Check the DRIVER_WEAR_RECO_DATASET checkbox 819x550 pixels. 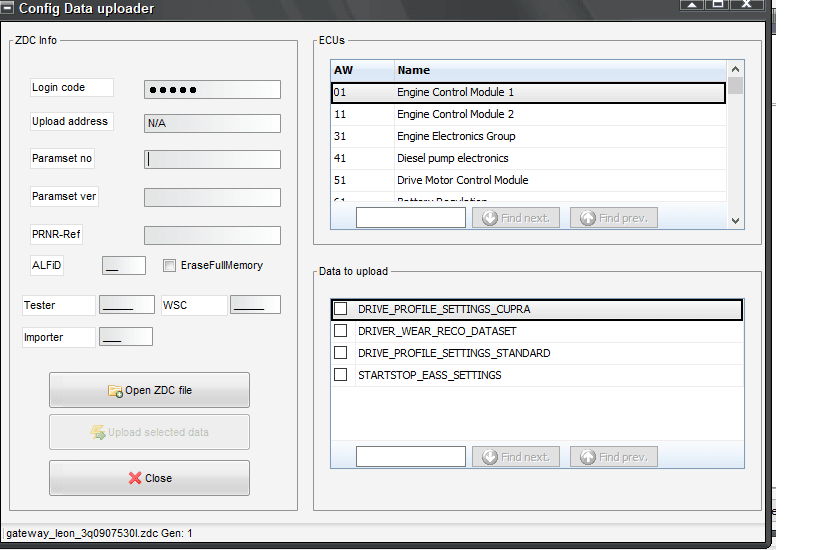click(x=340, y=331)
